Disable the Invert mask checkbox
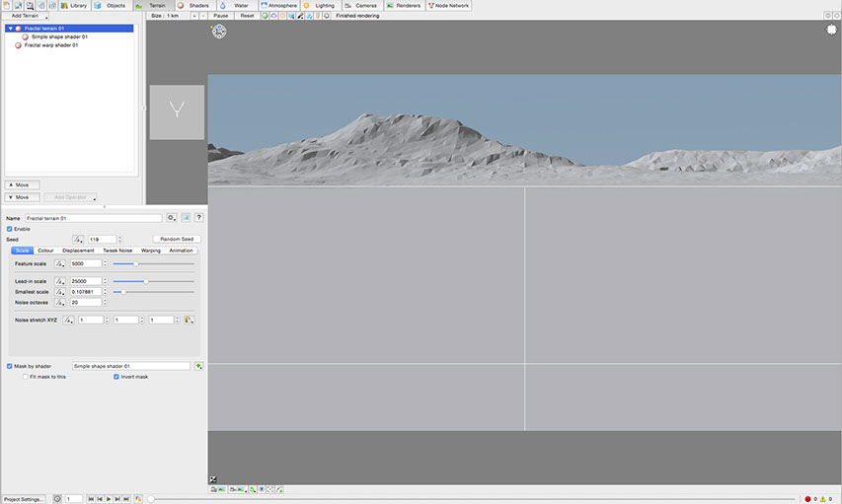Screen dimensions: 842x504 [x=116, y=377]
